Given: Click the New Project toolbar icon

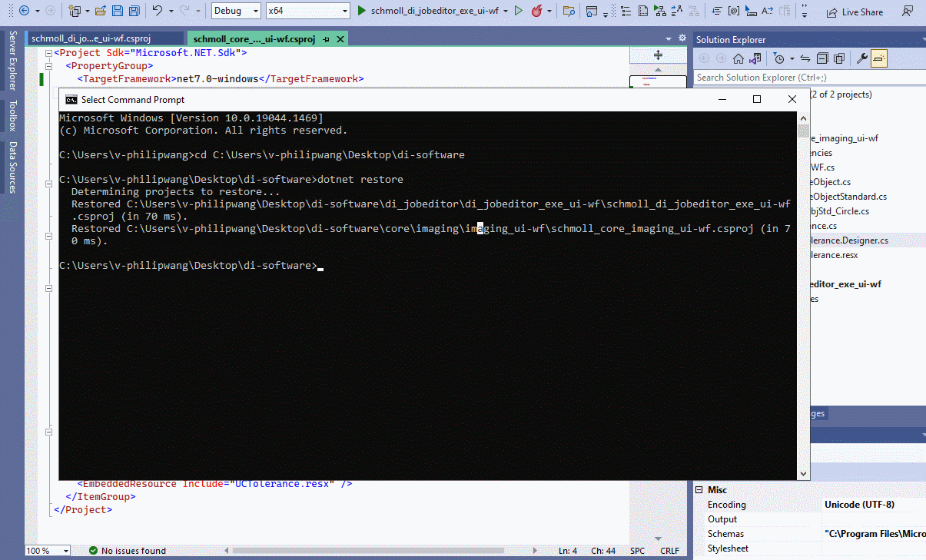Looking at the screenshot, I should 75,12.
